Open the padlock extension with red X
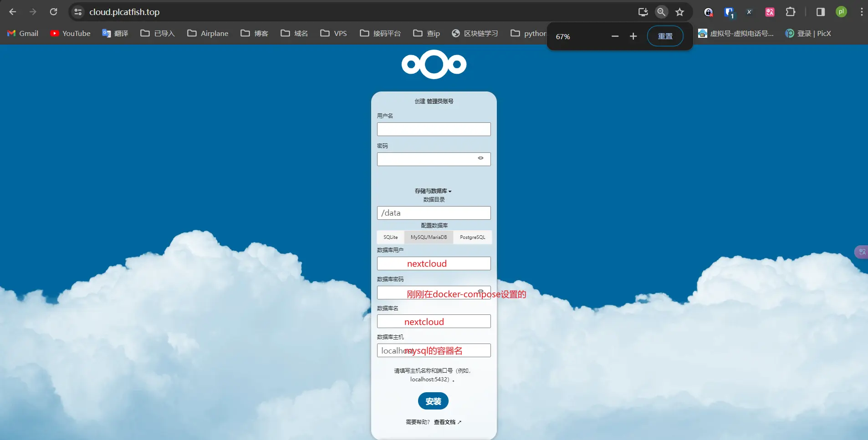 coord(708,12)
